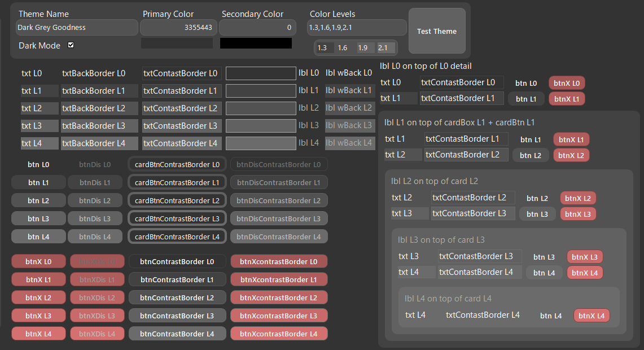Click the txtBackBorder L4 text field
This screenshot has height=350, width=644.
[x=99, y=143]
